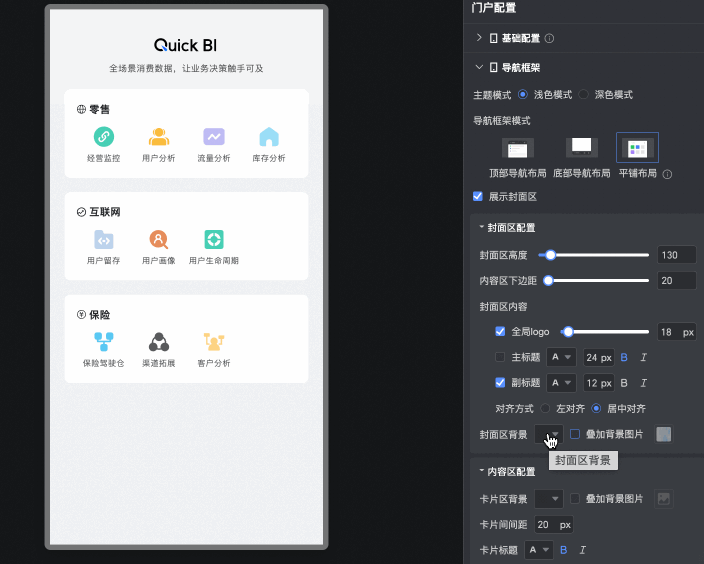The width and height of the screenshot is (704, 564).
Task: Collapse the 封面区配置 group
Action: [482, 227]
